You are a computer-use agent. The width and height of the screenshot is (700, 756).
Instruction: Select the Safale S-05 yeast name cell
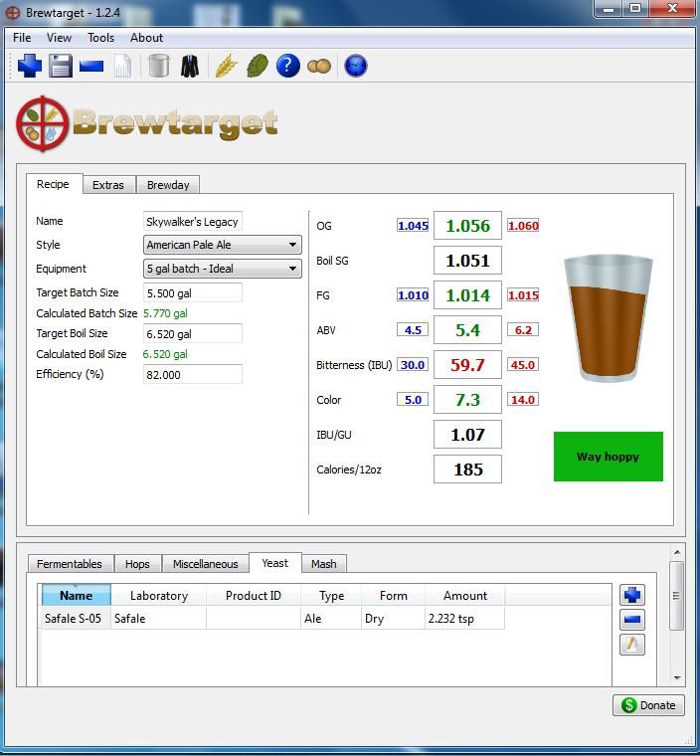click(x=75, y=618)
